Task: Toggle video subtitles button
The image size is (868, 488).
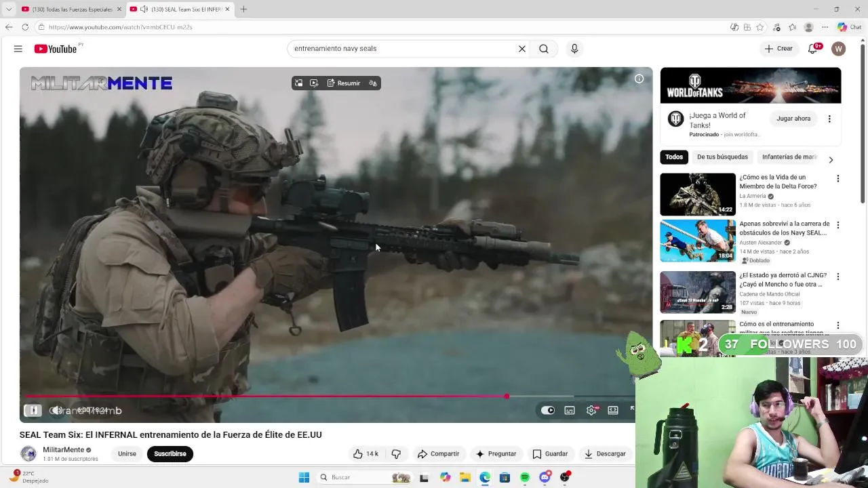Action: 570,410
